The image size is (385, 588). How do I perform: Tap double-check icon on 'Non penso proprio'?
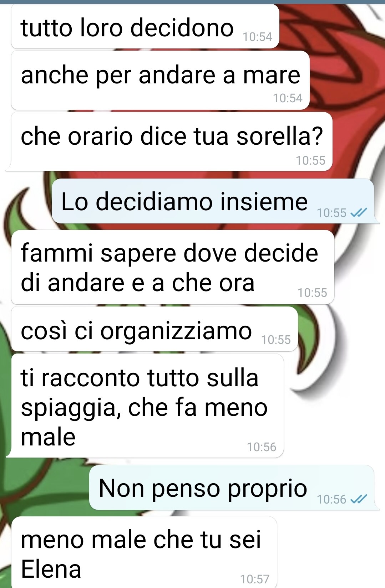[359, 499]
